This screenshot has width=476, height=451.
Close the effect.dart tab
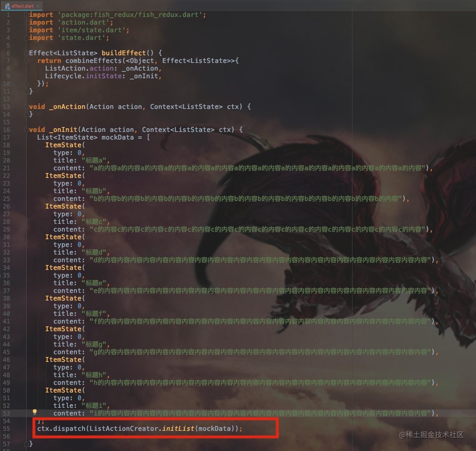pos(38,6)
